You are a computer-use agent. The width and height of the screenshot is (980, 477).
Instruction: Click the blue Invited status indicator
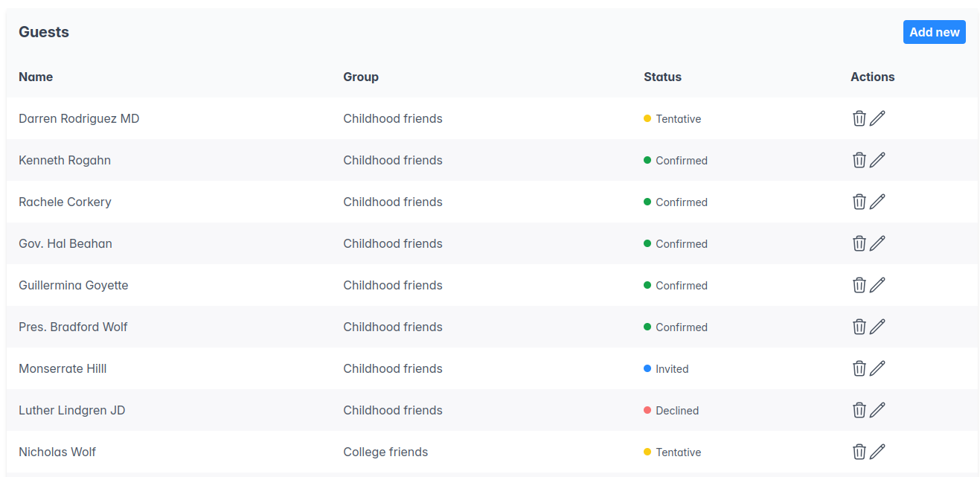[649, 368]
